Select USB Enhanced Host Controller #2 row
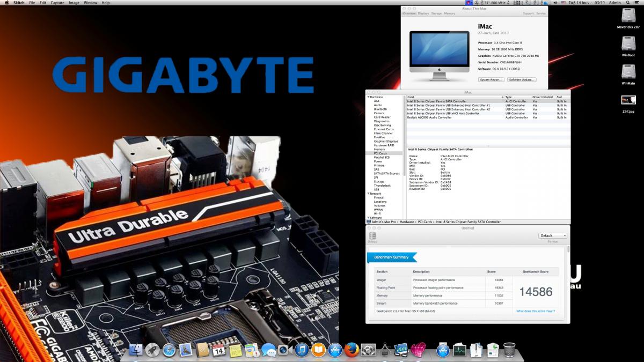This screenshot has width=644, height=362. 488,109
